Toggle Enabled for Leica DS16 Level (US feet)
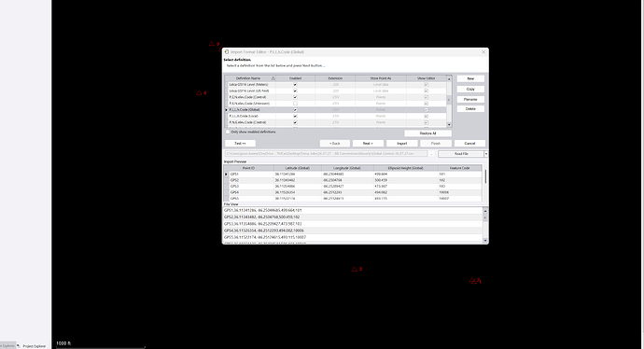Image resolution: width=644 pixels, height=349 pixels. click(x=295, y=91)
